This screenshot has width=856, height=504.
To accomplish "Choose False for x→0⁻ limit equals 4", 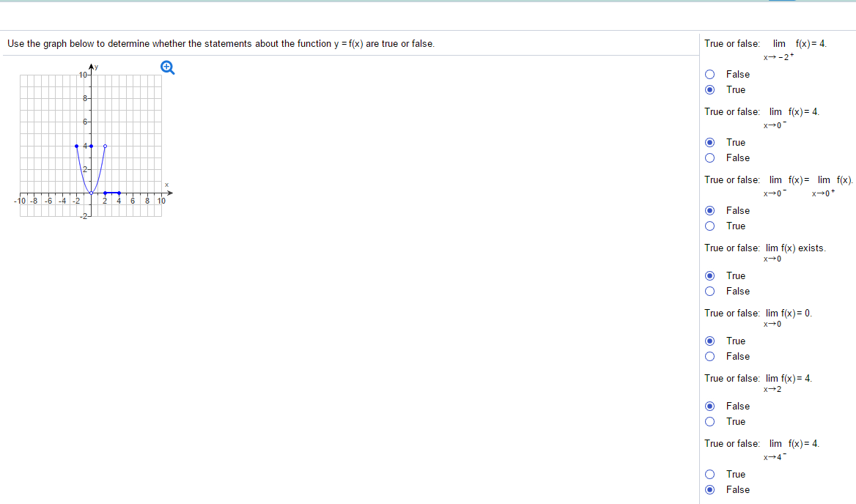I will point(709,157).
